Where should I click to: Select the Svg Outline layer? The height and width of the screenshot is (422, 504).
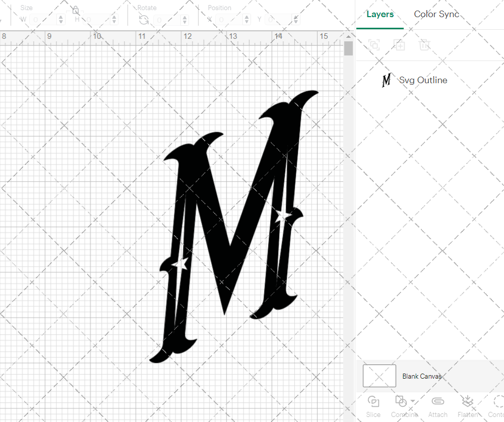pos(422,80)
